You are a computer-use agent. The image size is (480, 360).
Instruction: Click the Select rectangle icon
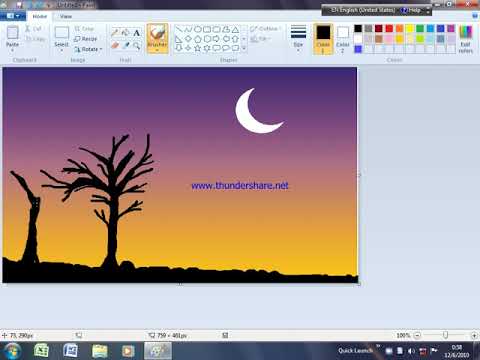tap(62, 33)
